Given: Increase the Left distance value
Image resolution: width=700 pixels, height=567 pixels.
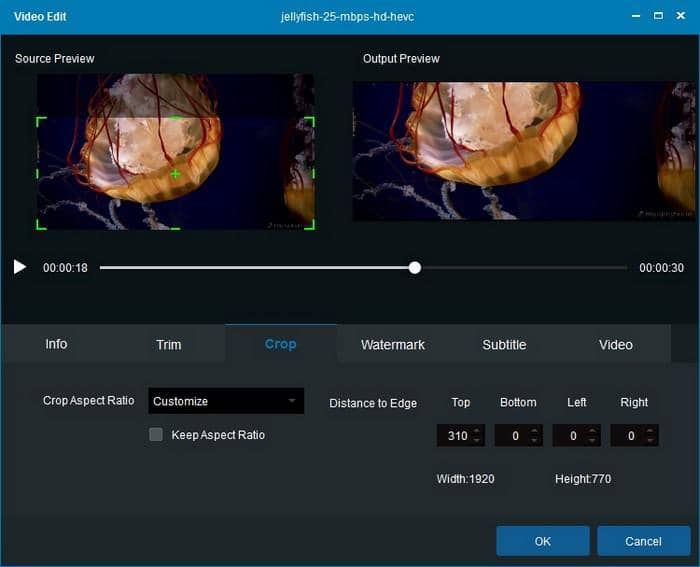Looking at the screenshot, I should [x=592, y=431].
